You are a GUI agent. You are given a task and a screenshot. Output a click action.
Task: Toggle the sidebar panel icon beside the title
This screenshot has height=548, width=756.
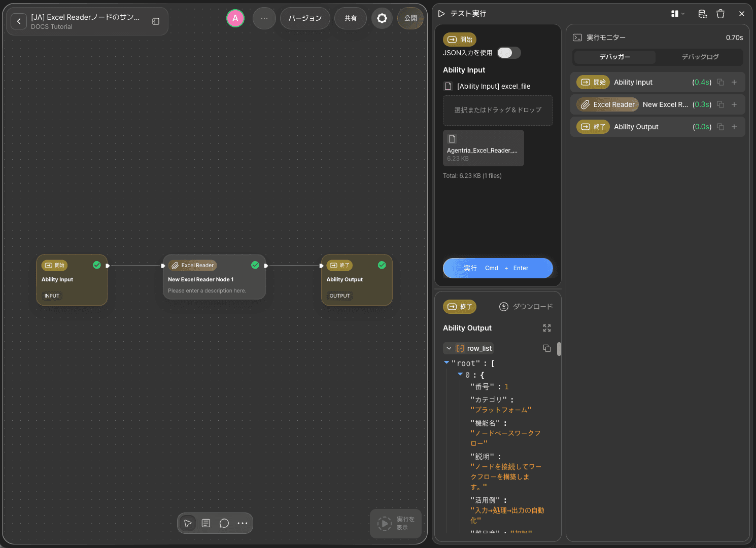156,21
